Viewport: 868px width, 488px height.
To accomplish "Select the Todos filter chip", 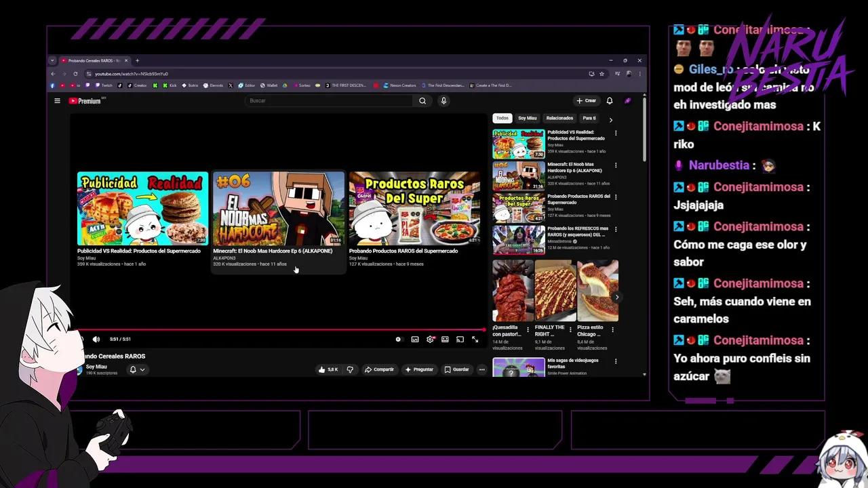I will coord(502,118).
